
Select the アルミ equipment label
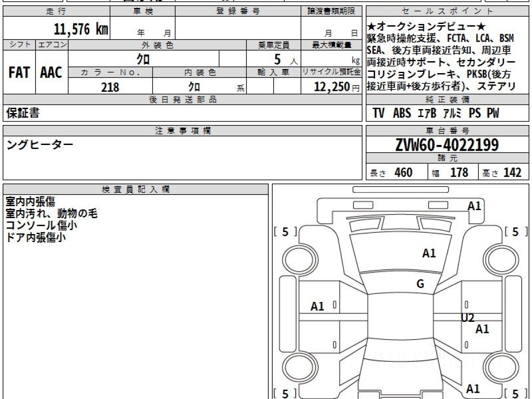pos(452,113)
